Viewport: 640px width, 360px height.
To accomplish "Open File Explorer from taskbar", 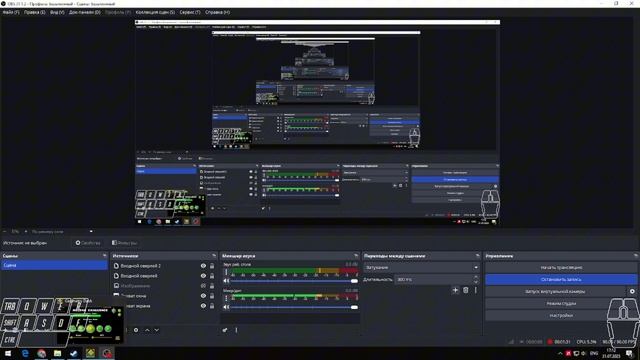I will click(58, 353).
